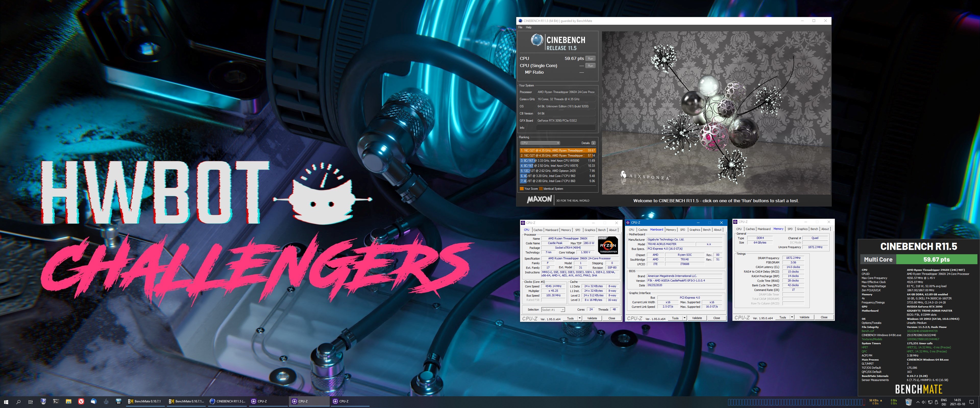980x408 pixels.
Task: Open Tools dropdown arrow in right CPU-Z window
Action: click(792, 317)
